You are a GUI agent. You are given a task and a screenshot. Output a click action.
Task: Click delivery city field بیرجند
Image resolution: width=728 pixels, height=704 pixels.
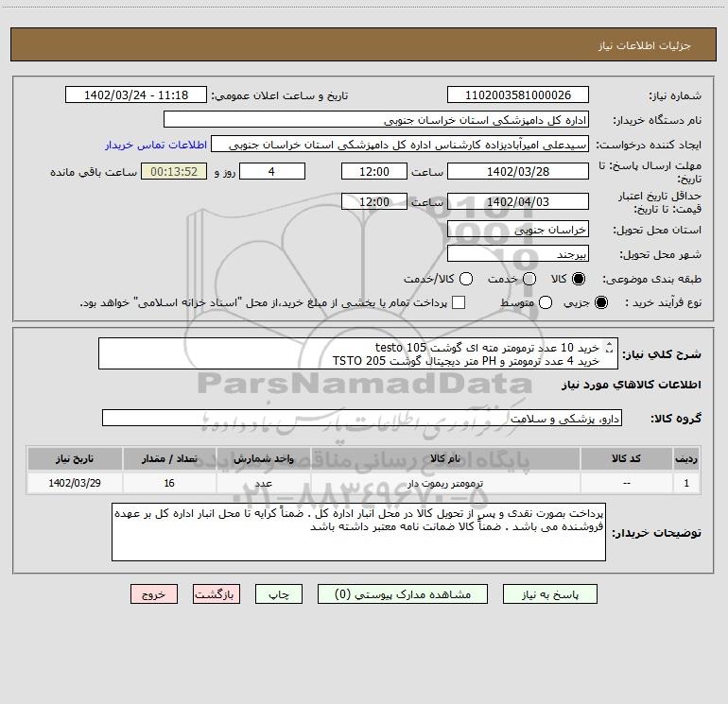[x=518, y=254]
